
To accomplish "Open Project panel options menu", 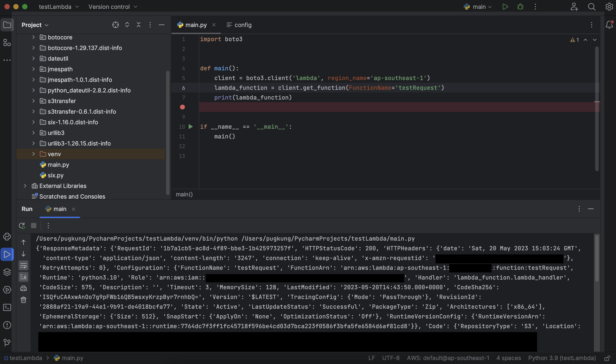I will coord(150,25).
